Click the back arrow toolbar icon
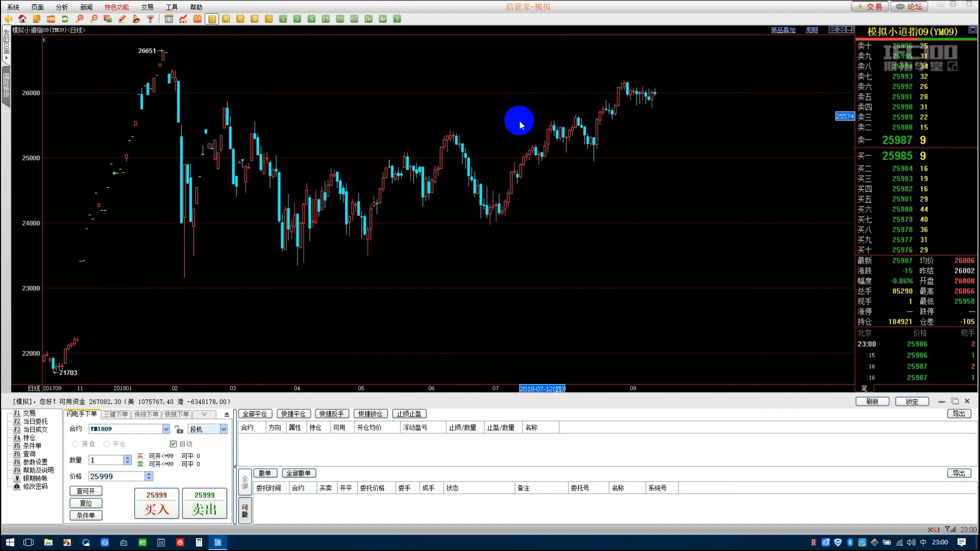980x551 pixels. 8,19
